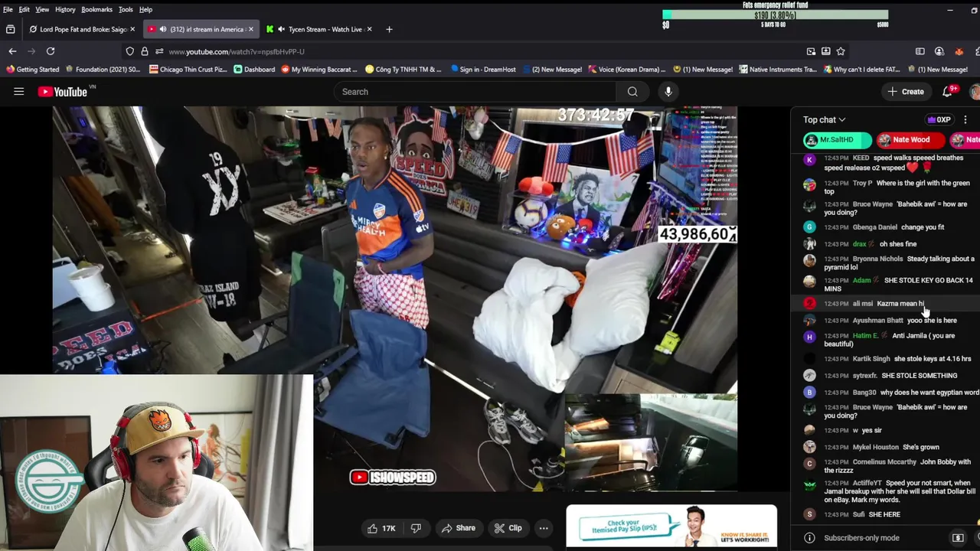Click Adam's SHE STOLE KEY chat message
980x551 pixels.
[x=898, y=285]
